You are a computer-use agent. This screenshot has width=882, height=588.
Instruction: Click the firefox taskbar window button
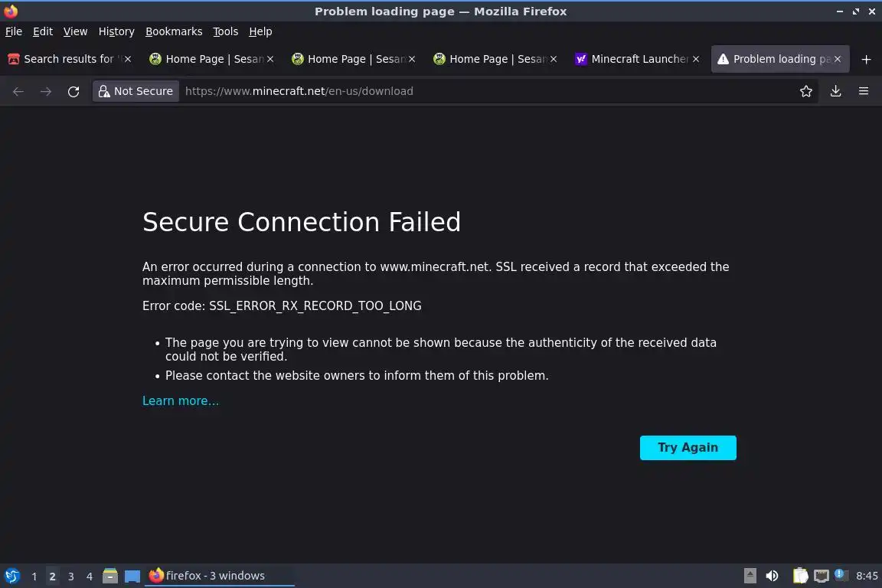tap(218, 576)
